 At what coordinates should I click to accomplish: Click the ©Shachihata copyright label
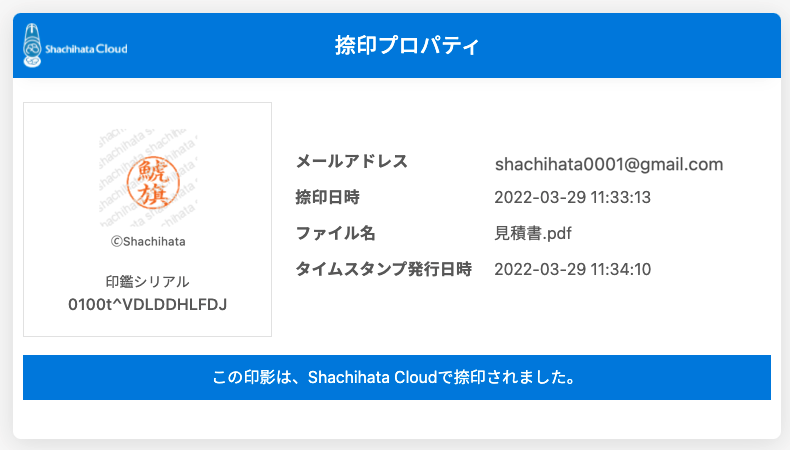tap(148, 241)
